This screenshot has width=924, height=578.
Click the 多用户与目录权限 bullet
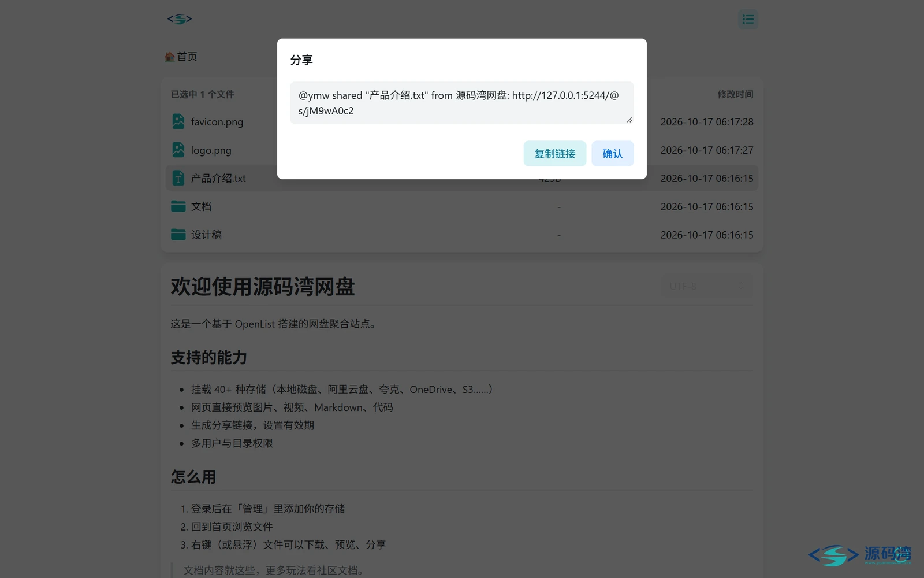click(232, 443)
